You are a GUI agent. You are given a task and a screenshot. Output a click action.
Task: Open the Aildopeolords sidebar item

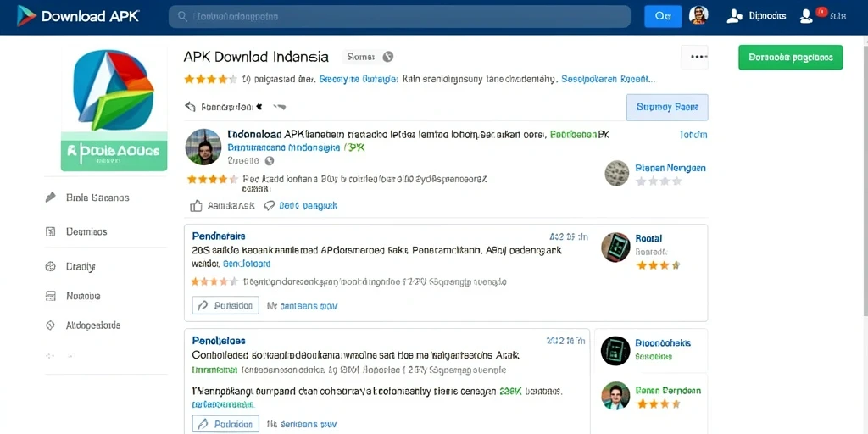[93, 325]
